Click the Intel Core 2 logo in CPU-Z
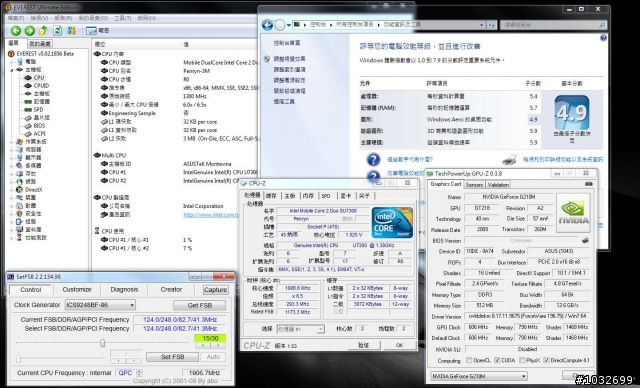The width and height of the screenshot is (640, 388). click(392, 223)
